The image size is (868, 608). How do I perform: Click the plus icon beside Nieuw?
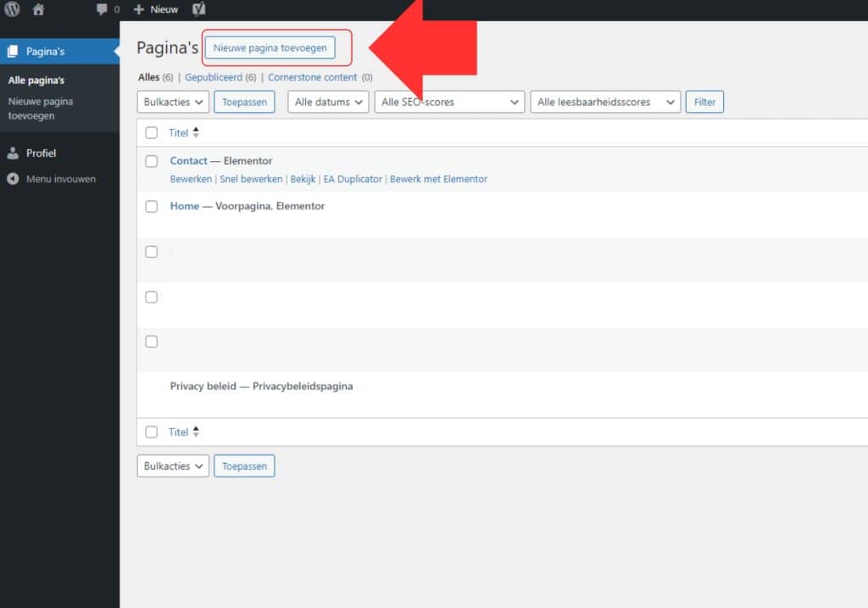pos(139,9)
